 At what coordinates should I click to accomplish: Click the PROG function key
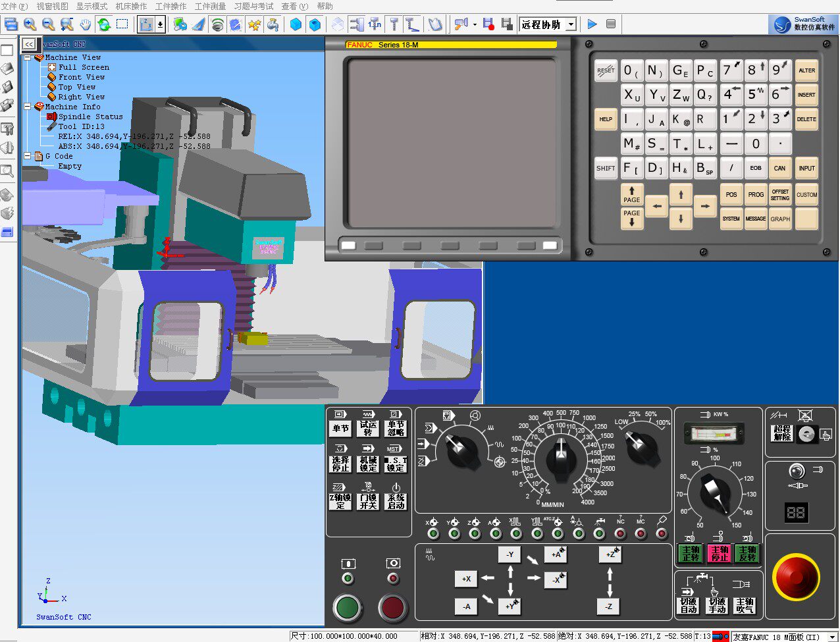(756, 195)
